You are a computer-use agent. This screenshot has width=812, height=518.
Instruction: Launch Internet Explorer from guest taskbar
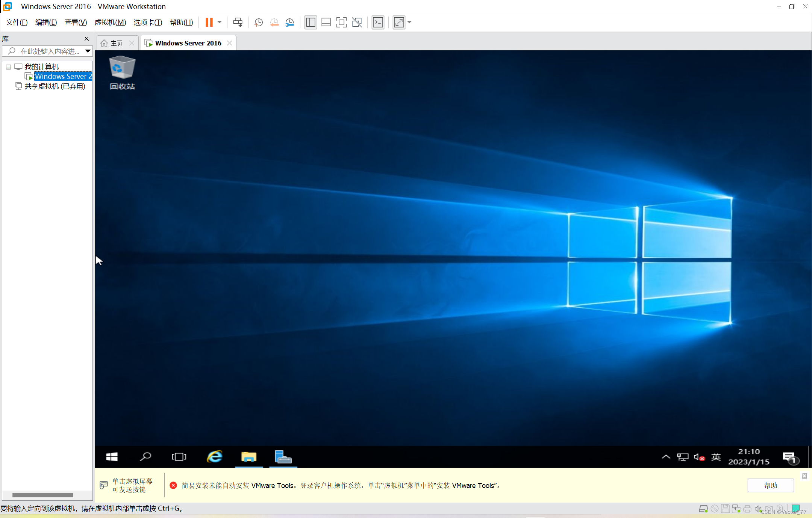pyautogui.click(x=215, y=457)
